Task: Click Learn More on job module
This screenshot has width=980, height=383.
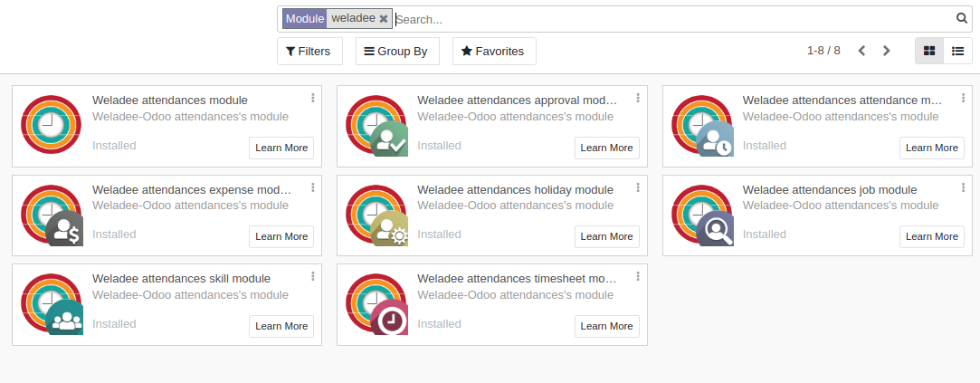Action: (932, 236)
